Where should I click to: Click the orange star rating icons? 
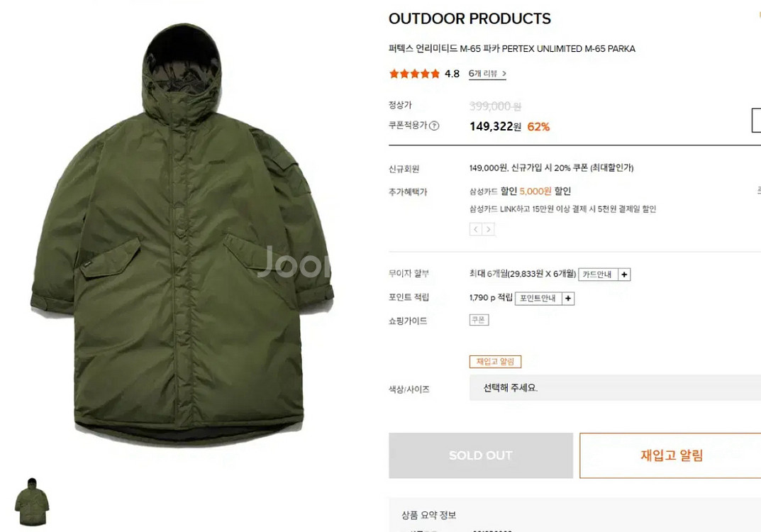[x=414, y=74]
